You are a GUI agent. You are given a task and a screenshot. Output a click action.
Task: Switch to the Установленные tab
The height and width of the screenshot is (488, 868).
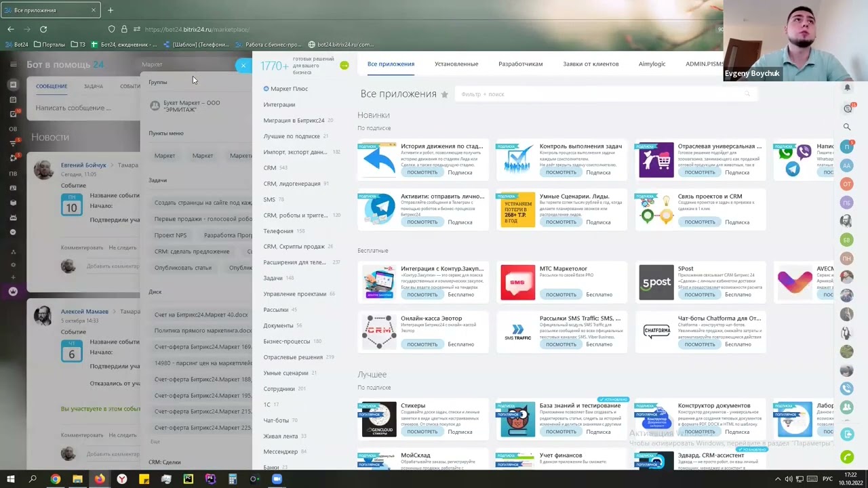click(456, 64)
